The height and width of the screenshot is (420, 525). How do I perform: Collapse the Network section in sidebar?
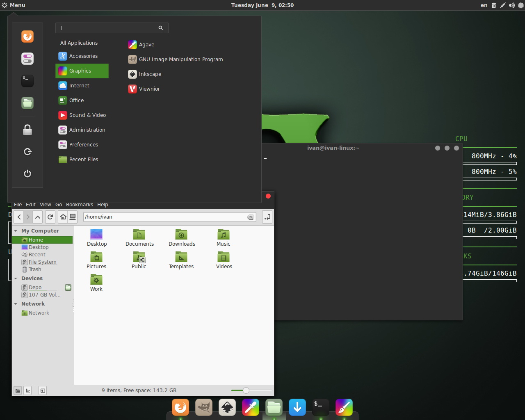pos(16,304)
